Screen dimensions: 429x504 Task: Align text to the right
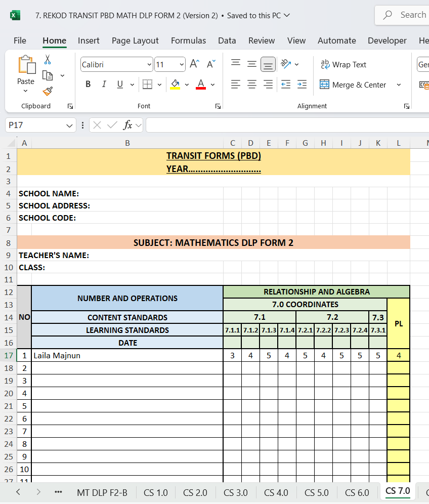coord(268,85)
